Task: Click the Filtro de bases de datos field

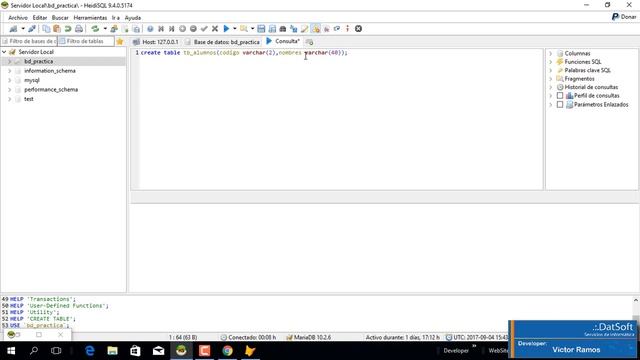Action: click(29, 41)
